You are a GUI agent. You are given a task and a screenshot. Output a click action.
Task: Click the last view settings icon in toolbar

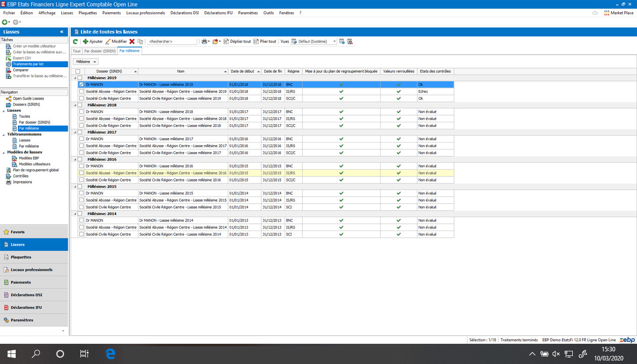[x=350, y=41]
